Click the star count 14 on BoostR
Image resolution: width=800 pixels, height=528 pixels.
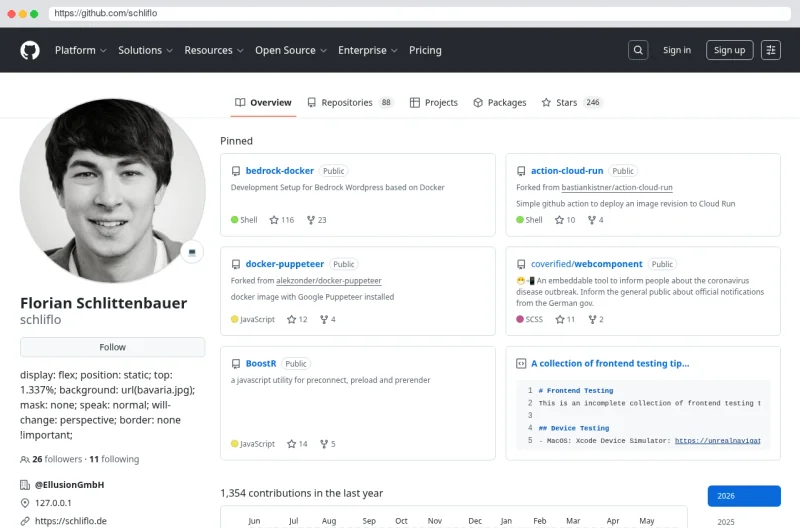point(297,444)
